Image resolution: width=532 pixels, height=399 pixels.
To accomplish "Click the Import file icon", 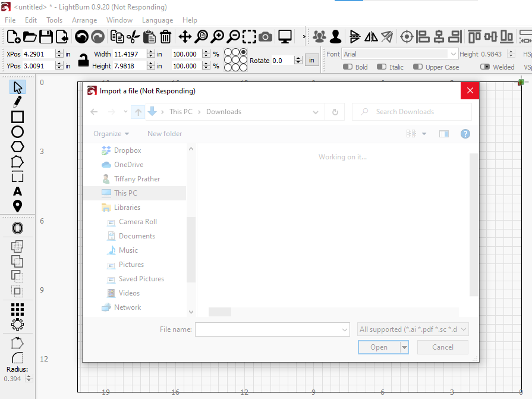I will point(62,36).
